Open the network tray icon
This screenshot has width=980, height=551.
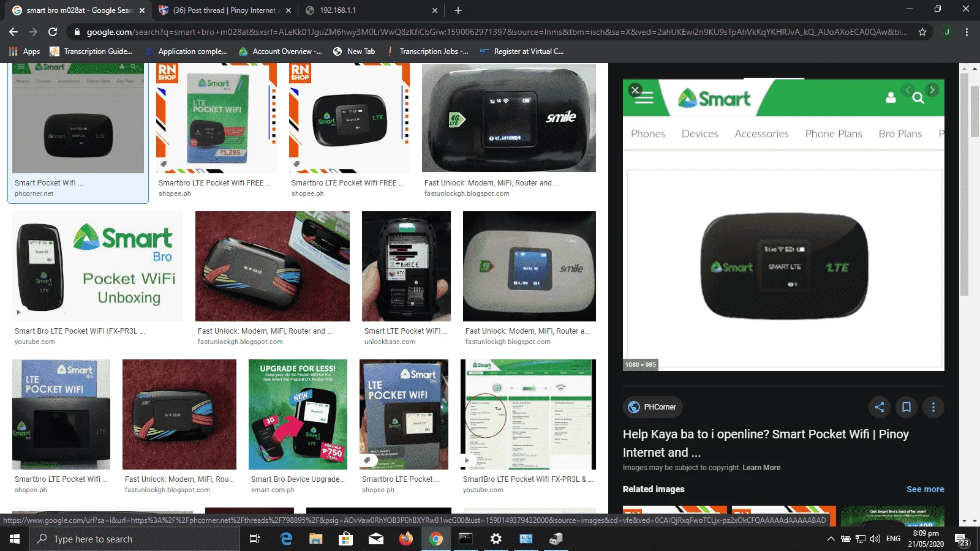coord(861,539)
